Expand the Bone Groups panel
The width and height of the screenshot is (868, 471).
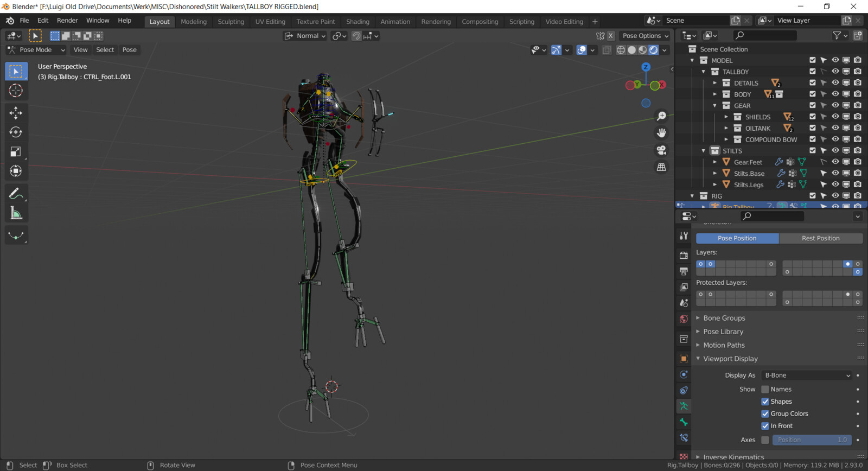tap(724, 318)
